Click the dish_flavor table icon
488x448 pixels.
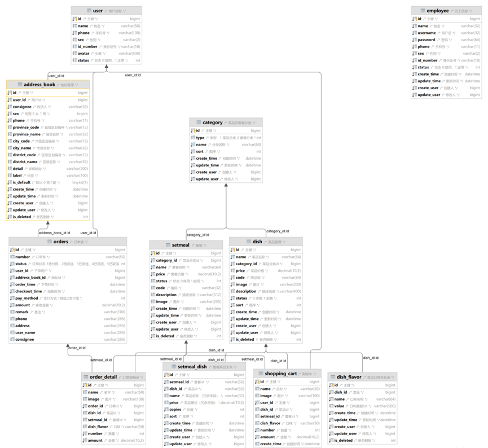[x=333, y=377]
